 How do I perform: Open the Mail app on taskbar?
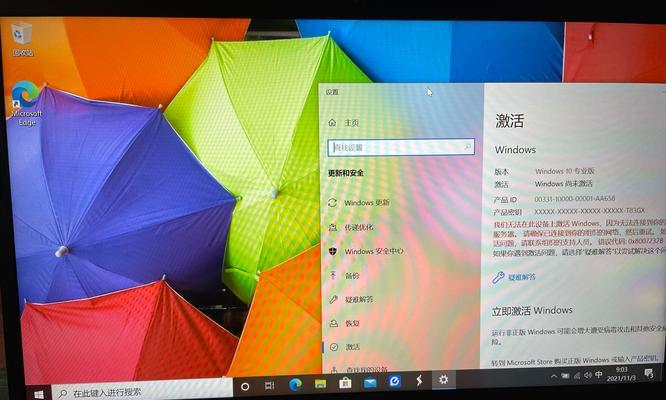[x=370, y=382]
